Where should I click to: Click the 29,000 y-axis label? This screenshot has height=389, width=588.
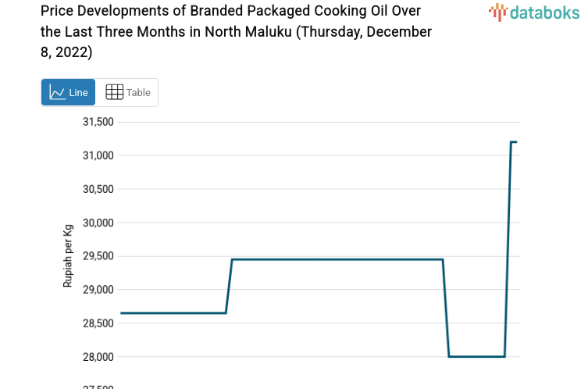pos(98,290)
